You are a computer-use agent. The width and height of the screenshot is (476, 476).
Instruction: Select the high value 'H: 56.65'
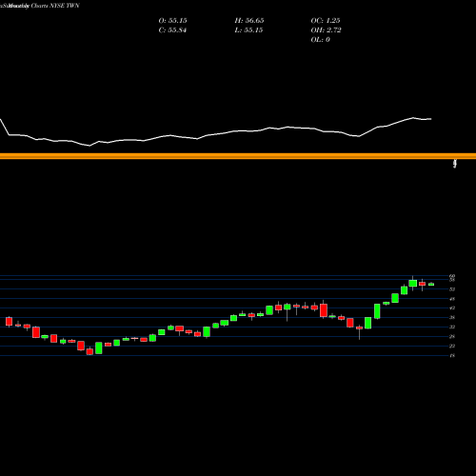pyautogui.click(x=249, y=21)
